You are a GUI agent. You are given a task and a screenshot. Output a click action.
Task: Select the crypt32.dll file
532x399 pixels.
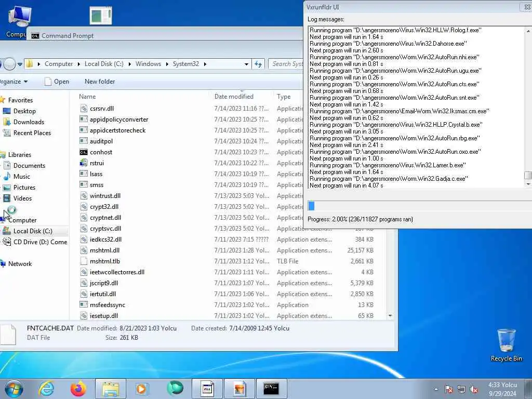pos(104,207)
